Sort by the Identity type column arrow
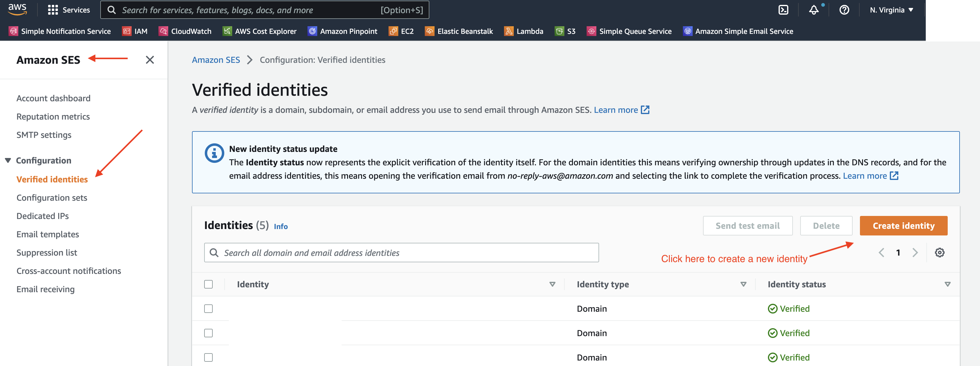The height and width of the screenshot is (366, 980). click(x=743, y=284)
